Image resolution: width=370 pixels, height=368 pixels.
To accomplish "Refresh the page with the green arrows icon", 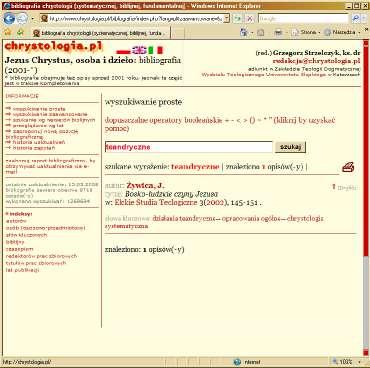I will [x=238, y=18].
